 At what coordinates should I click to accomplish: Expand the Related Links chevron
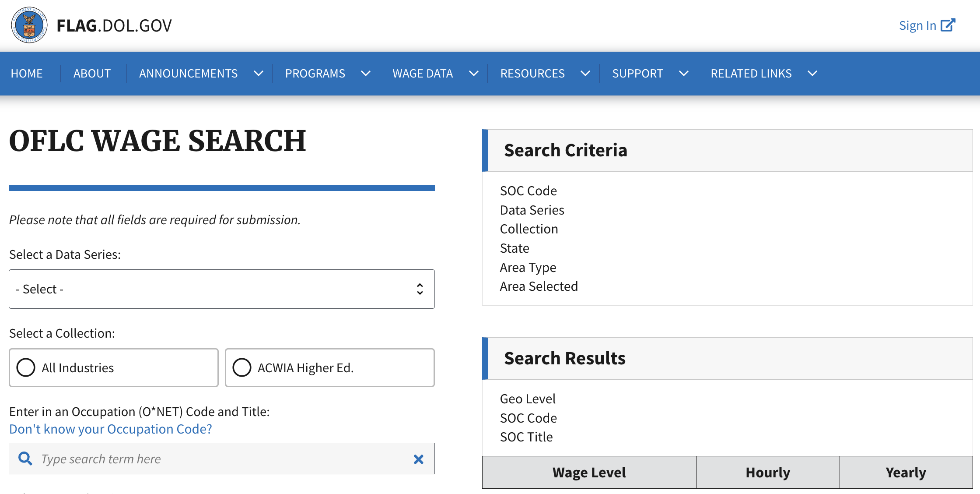pos(812,74)
